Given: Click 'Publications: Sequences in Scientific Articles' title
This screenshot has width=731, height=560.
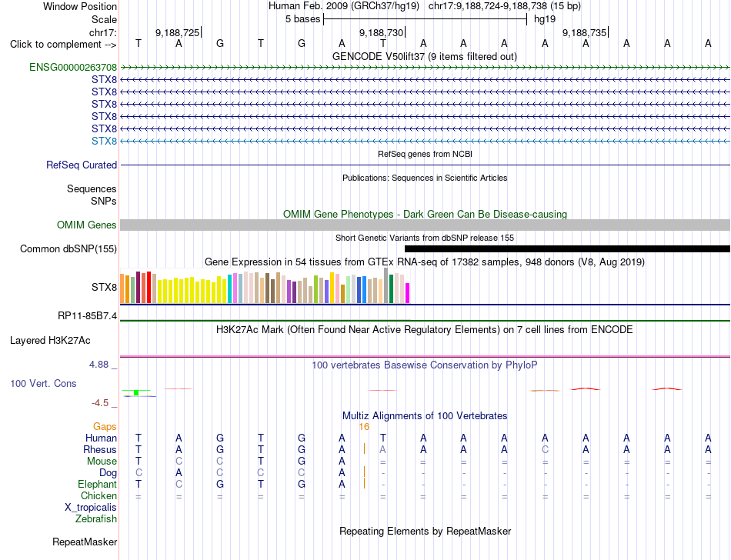Looking at the screenshot, I should pyautogui.click(x=425, y=178).
